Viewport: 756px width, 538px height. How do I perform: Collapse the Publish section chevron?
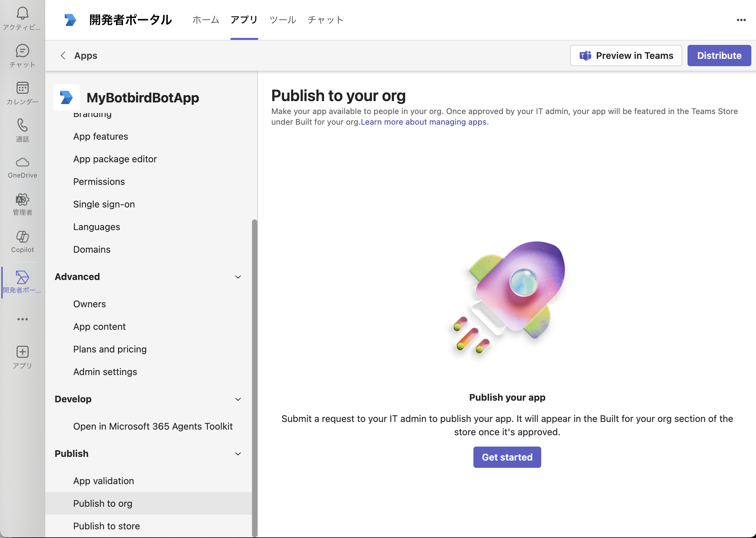238,454
